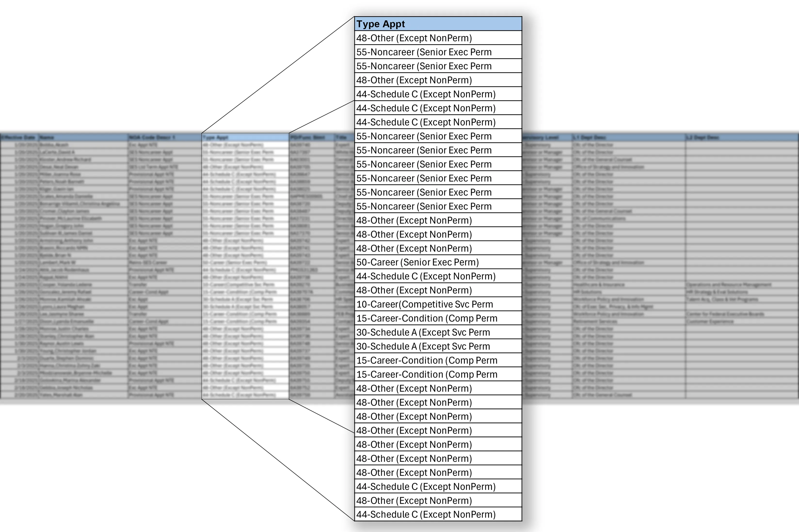Click the enlarged Type Appt column header

(438, 24)
